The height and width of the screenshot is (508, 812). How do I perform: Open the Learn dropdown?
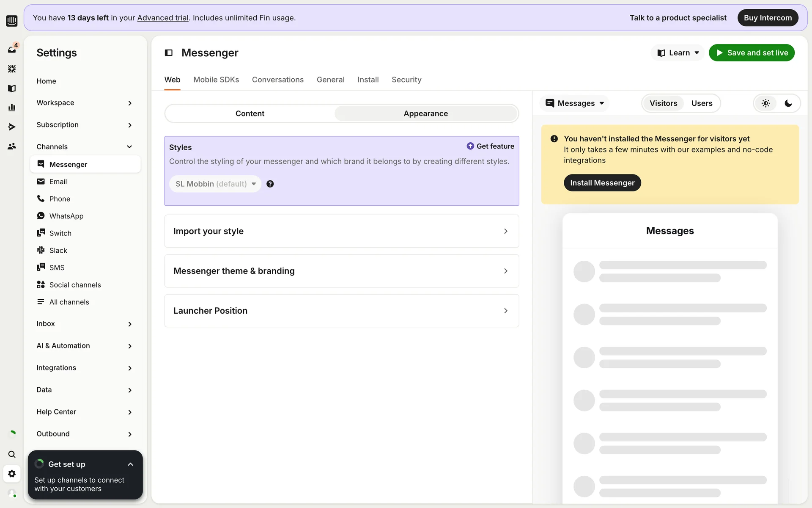pyautogui.click(x=678, y=53)
